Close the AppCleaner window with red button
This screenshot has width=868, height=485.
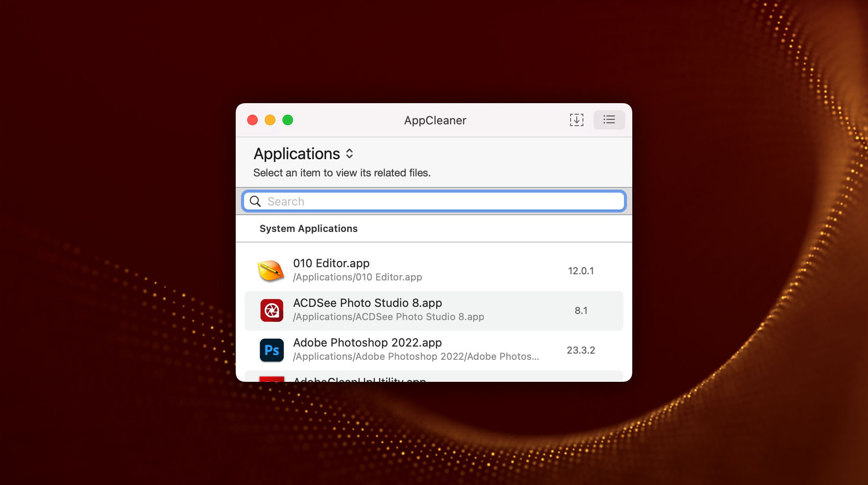point(252,120)
